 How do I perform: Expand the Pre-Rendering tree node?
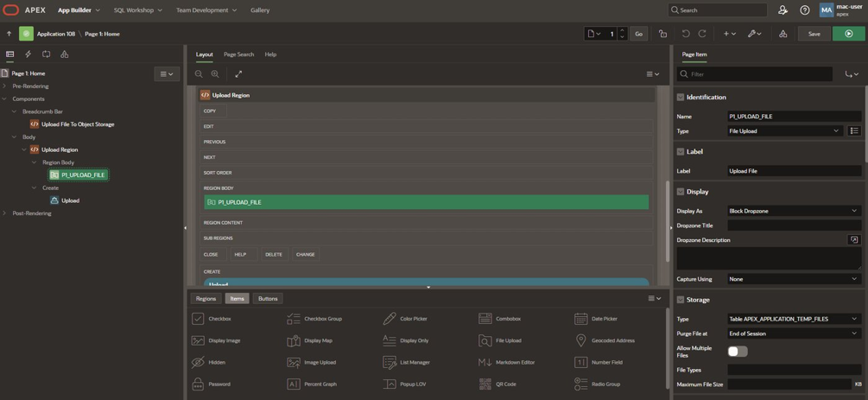pos(4,86)
